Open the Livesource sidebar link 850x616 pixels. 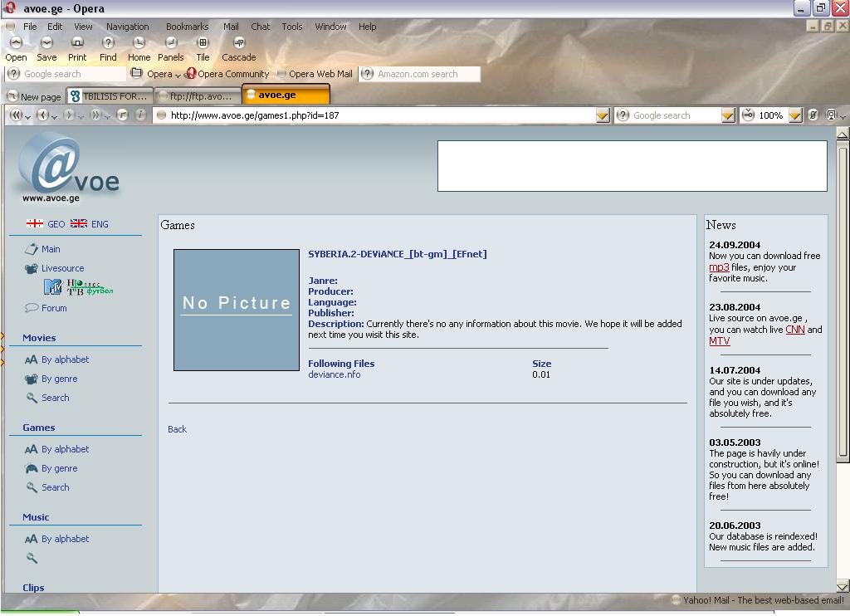point(63,268)
